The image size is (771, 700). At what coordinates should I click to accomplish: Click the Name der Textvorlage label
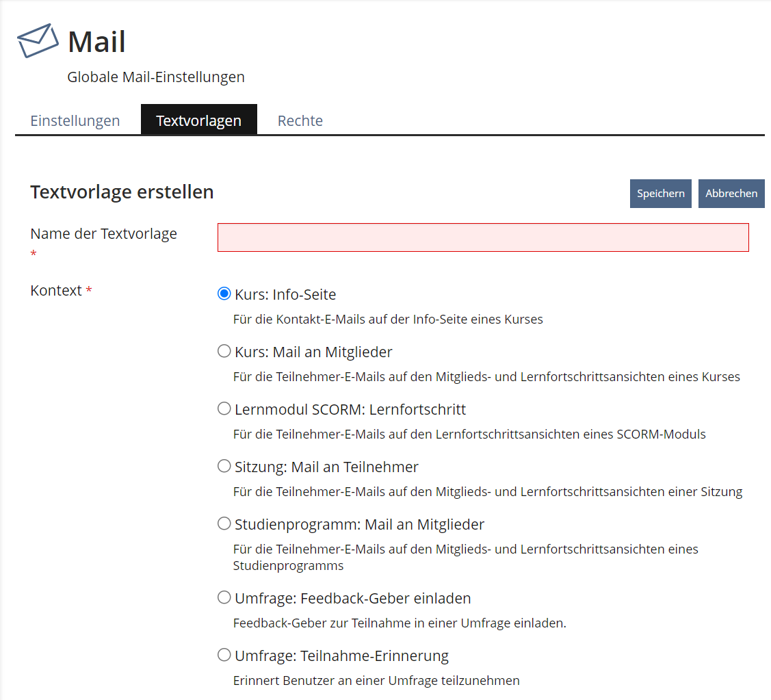[103, 234]
